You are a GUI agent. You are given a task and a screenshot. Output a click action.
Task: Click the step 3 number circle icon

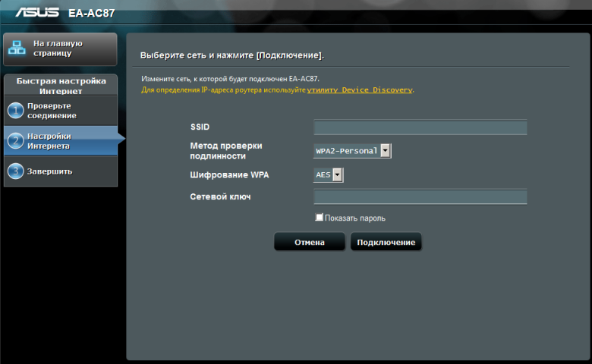(15, 171)
